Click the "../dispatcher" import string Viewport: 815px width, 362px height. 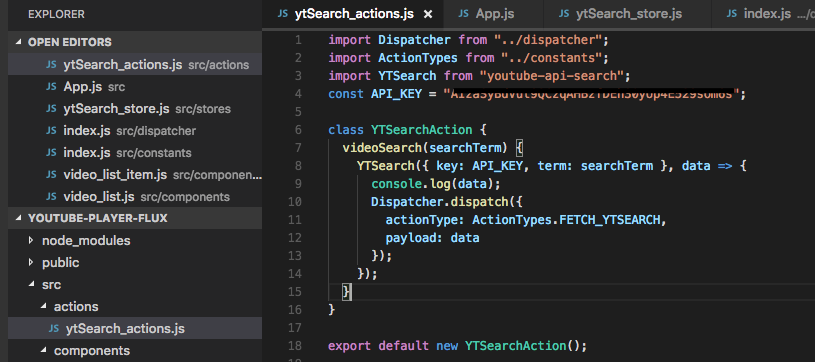[x=548, y=40]
